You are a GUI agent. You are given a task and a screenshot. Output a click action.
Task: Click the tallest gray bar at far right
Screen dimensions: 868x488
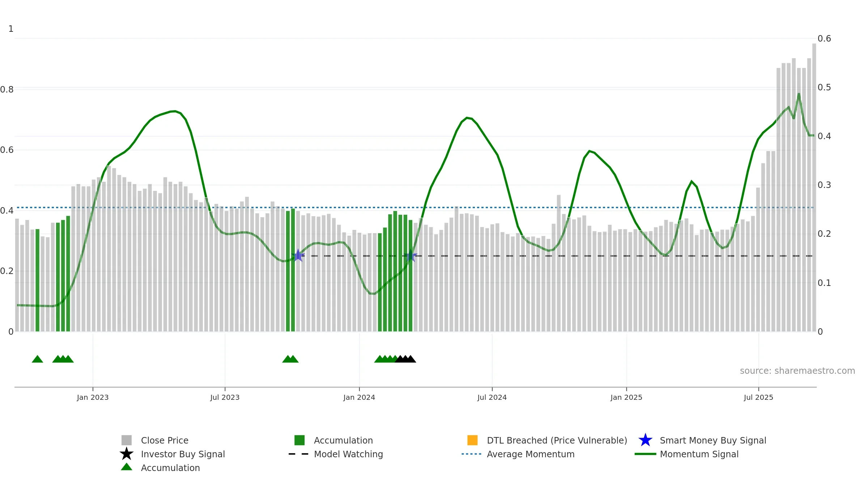pos(814,188)
